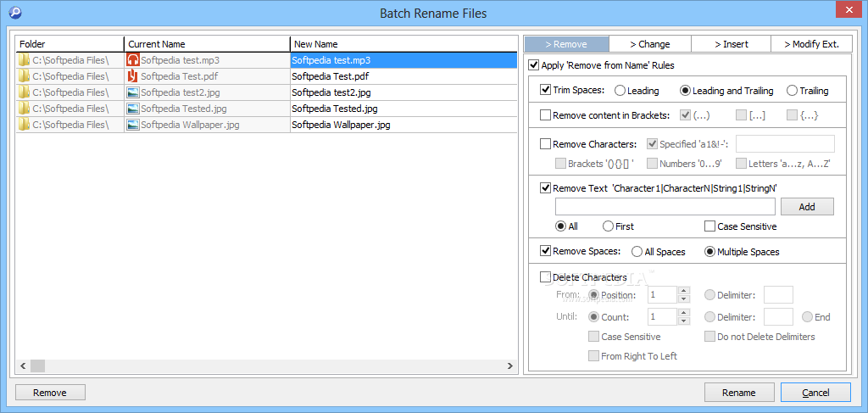
Task: Click folder icon in Softpedia Wallpaper.jpg row
Action: [24, 125]
